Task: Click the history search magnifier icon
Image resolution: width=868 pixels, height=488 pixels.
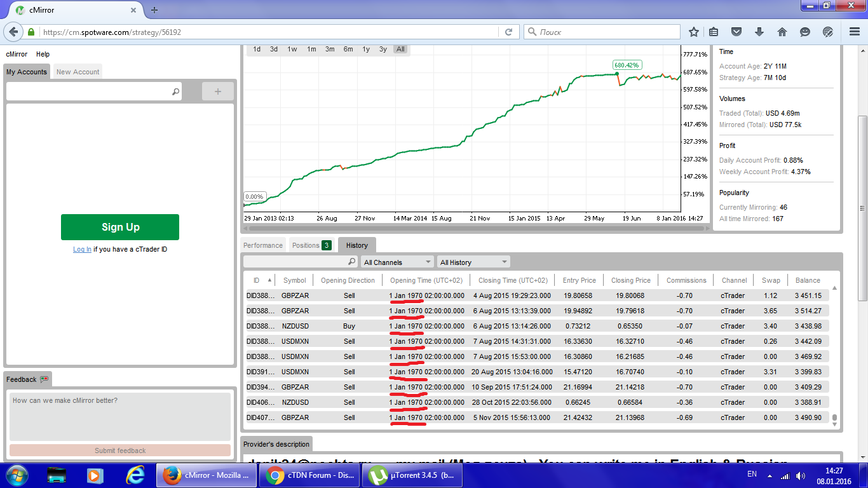Action: (352, 262)
